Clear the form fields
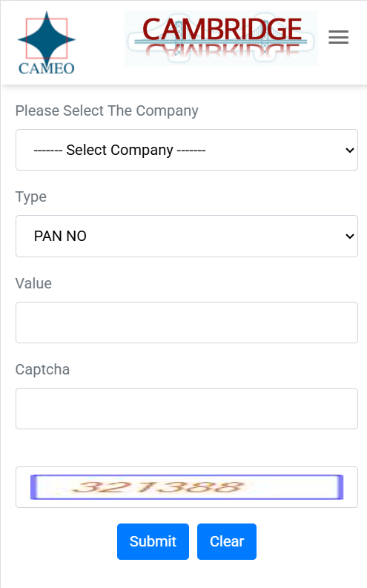 [227, 541]
